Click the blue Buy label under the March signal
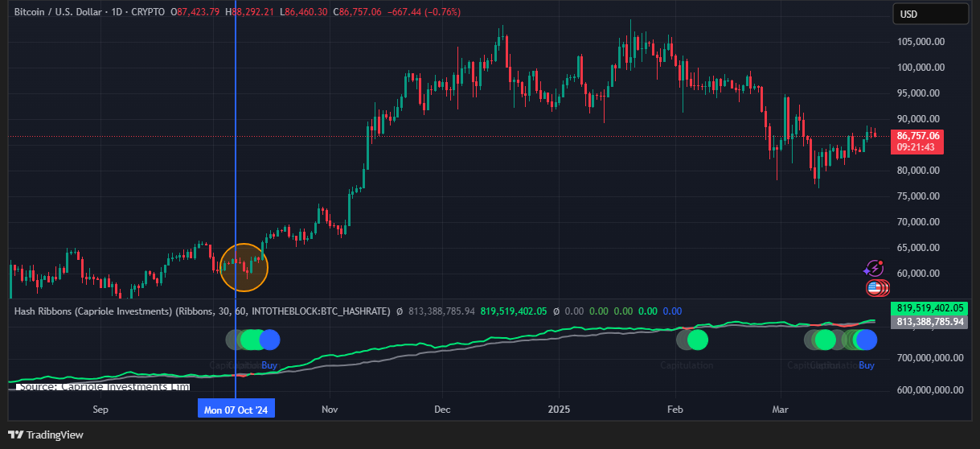This screenshot has width=980, height=449. [866, 365]
